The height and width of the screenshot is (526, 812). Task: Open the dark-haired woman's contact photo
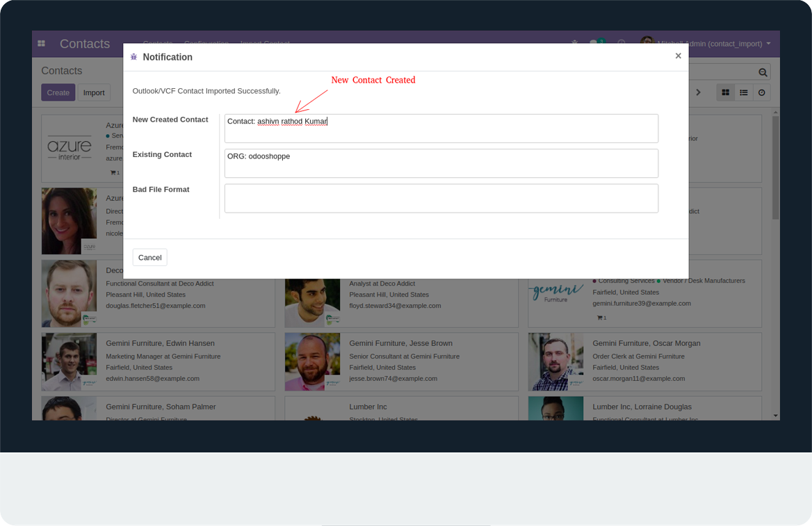pyautogui.click(x=69, y=221)
